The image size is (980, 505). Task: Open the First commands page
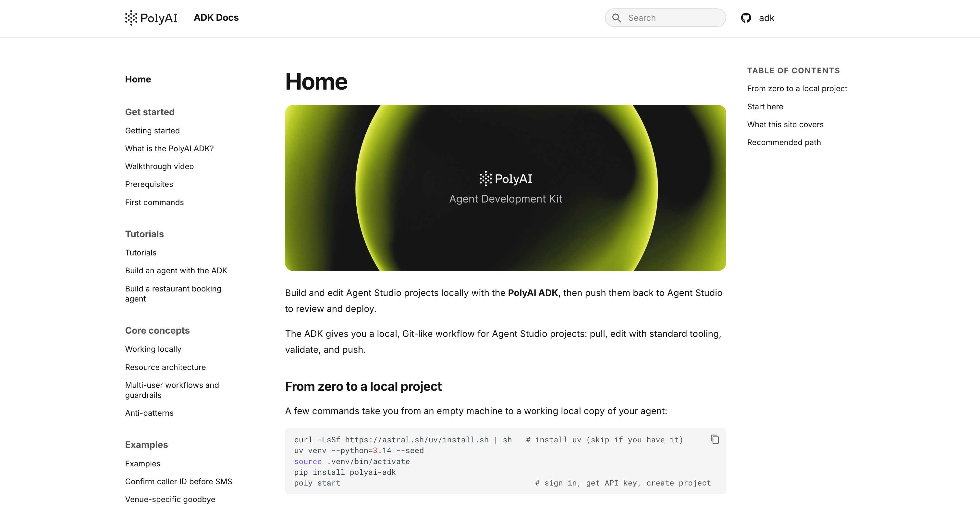[x=154, y=203]
